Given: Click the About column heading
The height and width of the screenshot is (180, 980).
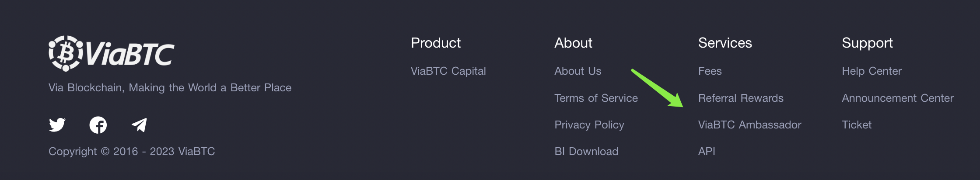Looking at the screenshot, I should pyautogui.click(x=573, y=43).
